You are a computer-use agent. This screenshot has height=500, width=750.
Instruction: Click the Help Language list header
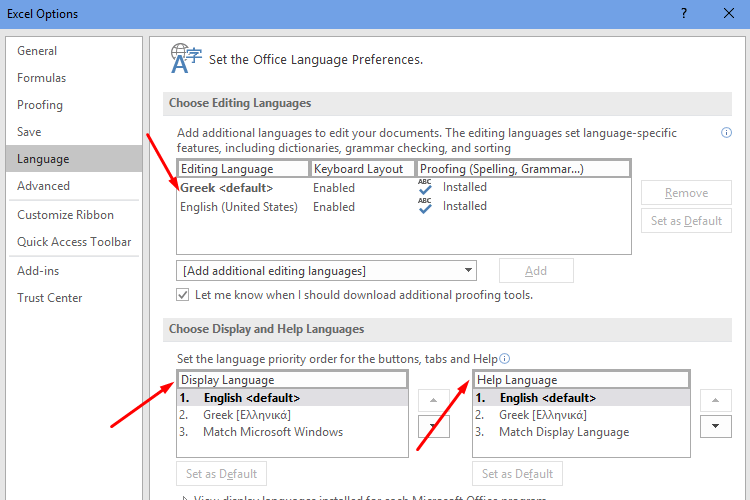(582, 380)
